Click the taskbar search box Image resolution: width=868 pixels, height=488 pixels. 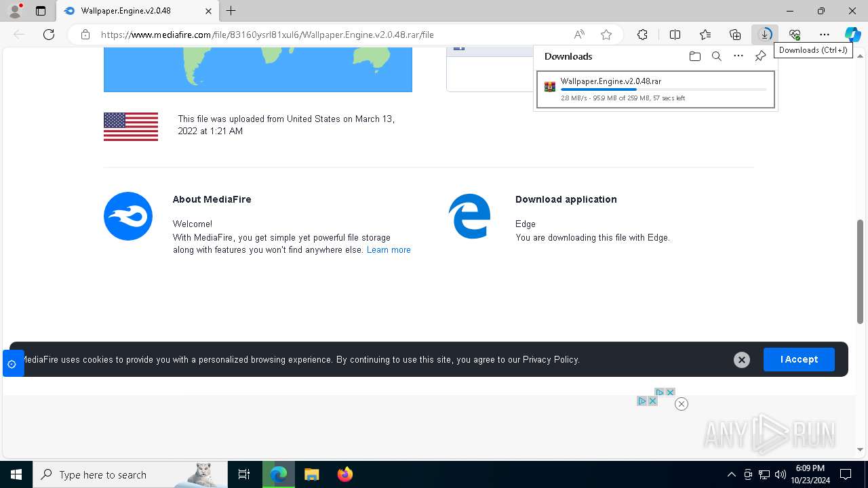[x=130, y=474]
